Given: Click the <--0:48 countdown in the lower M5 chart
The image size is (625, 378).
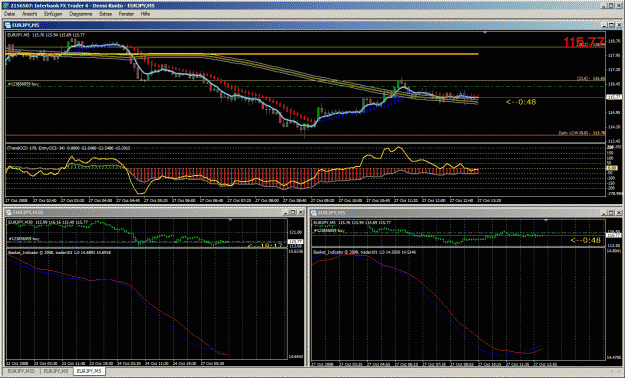Looking at the screenshot, I should click(585, 240).
